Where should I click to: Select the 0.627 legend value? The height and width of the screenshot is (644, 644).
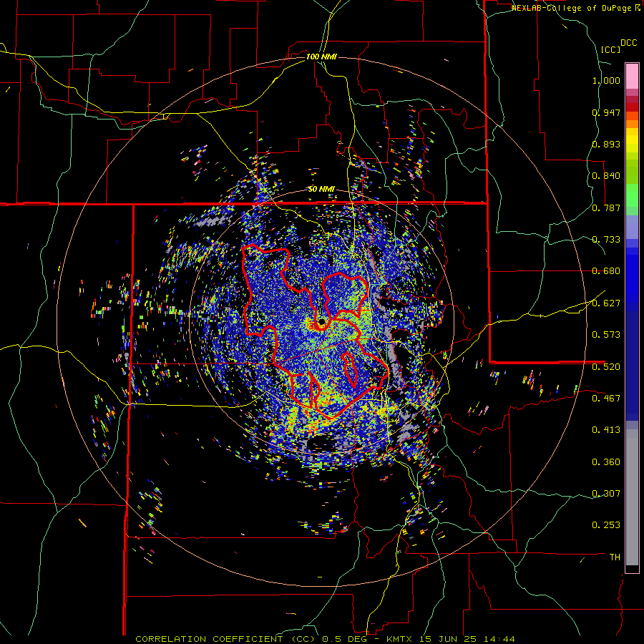pos(606,303)
